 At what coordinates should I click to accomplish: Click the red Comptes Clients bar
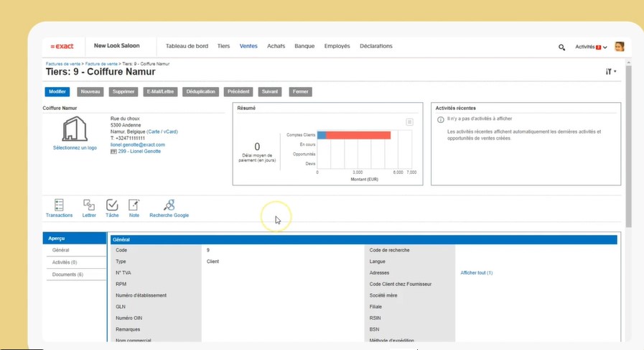click(x=358, y=135)
